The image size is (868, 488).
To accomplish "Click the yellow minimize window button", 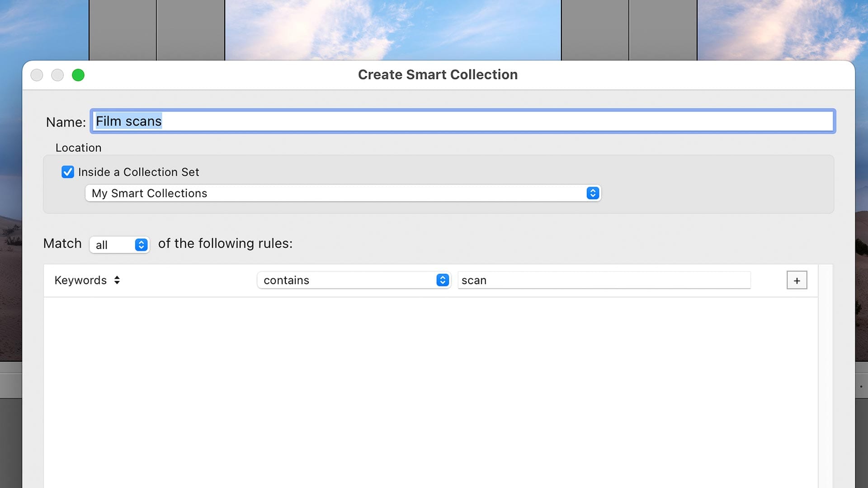I will [x=57, y=75].
